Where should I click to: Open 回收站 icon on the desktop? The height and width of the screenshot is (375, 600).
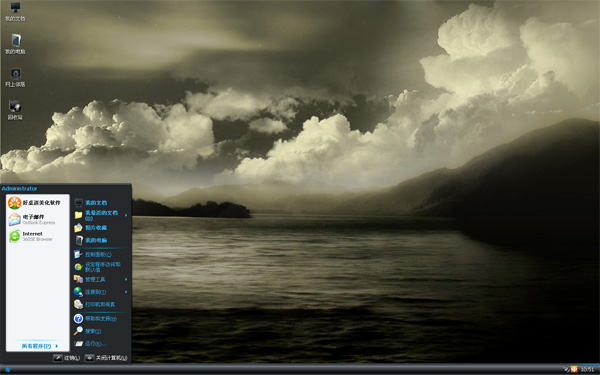15,110
